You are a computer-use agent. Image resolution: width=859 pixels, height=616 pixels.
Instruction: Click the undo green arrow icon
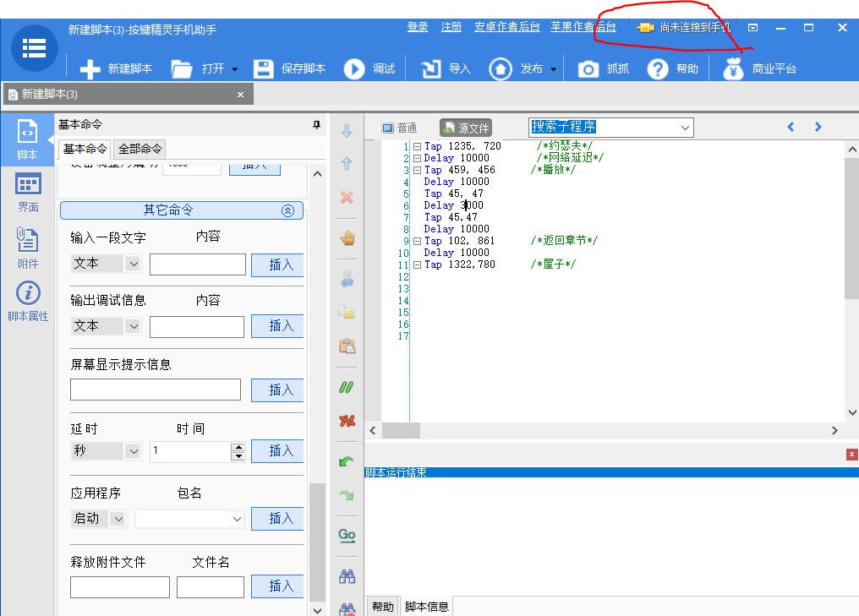pos(346,461)
